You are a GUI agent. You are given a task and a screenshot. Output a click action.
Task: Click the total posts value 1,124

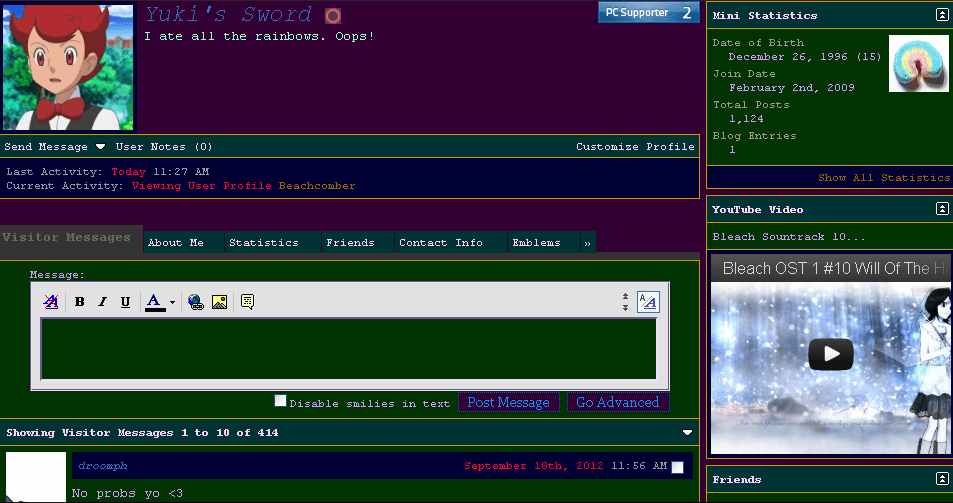click(x=746, y=118)
